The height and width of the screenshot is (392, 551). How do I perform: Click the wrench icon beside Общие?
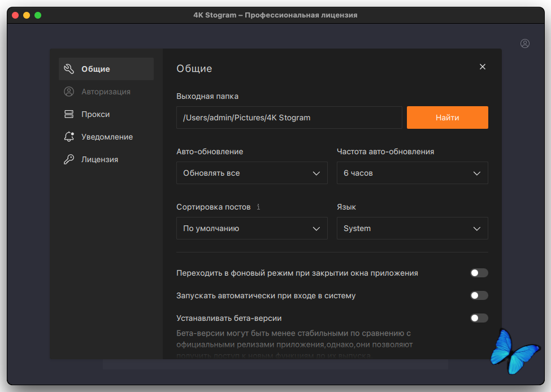click(x=69, y=69)
